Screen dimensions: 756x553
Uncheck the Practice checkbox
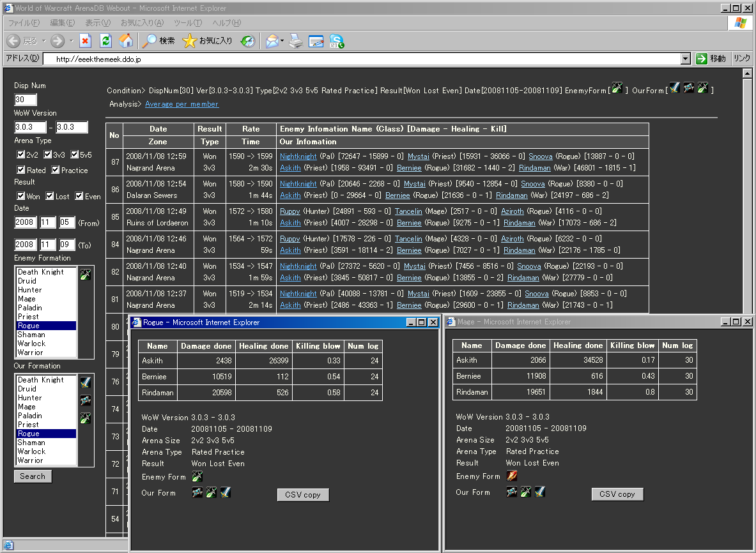tap(56, 170)
